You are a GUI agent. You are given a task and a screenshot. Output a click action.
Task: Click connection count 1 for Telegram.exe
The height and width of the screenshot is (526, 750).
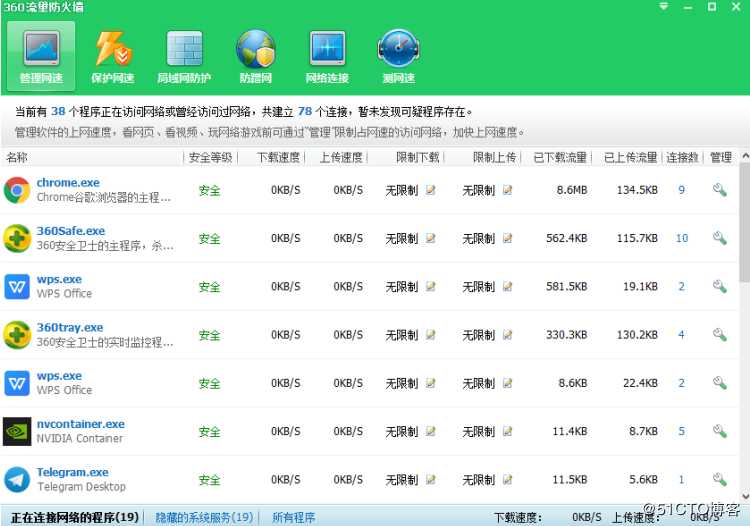point(682,479)
